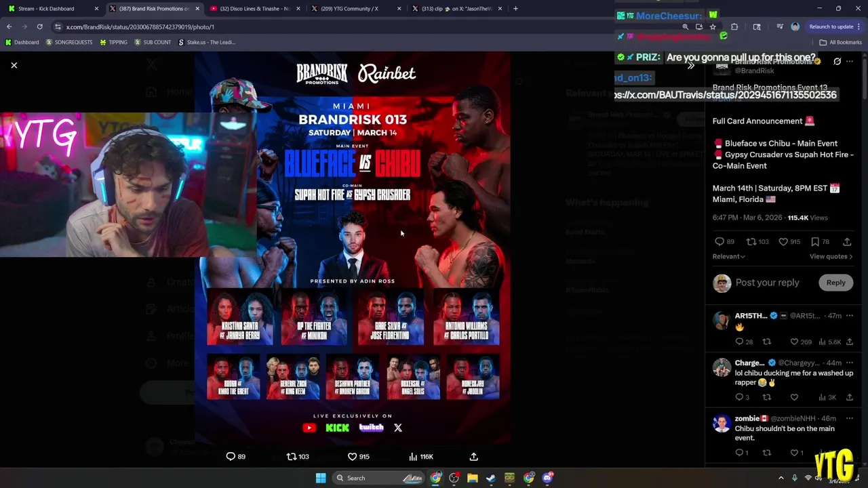Collapse the tweet side panel arrows
The height and width of the screenshot is (488, 868).
point(690,66)
